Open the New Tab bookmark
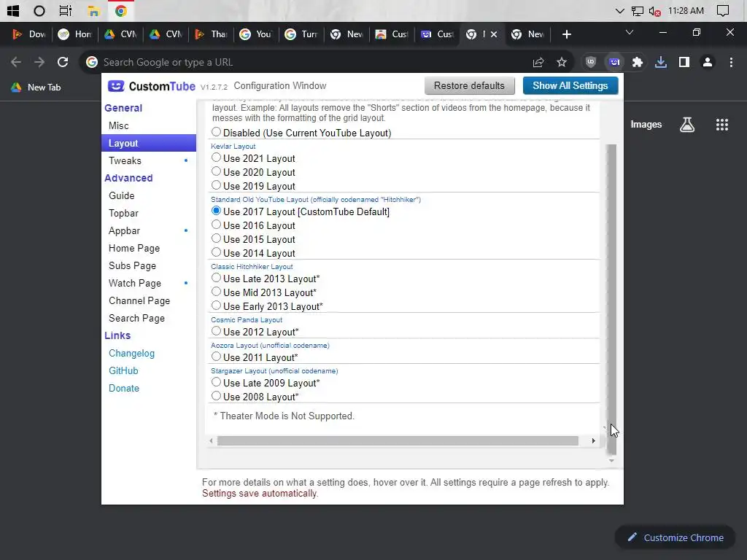The image size is (747, 560). coord(36,87)
